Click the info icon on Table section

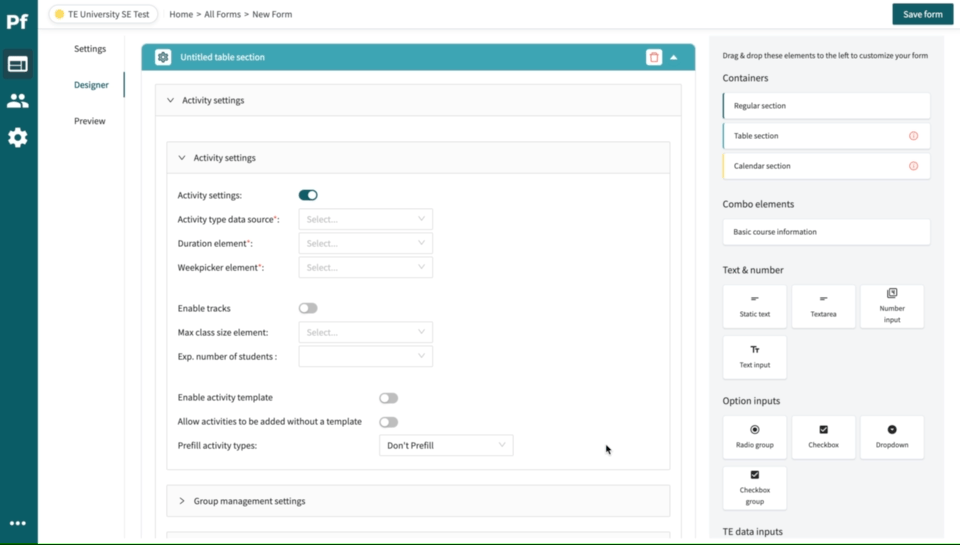point(913,136)
